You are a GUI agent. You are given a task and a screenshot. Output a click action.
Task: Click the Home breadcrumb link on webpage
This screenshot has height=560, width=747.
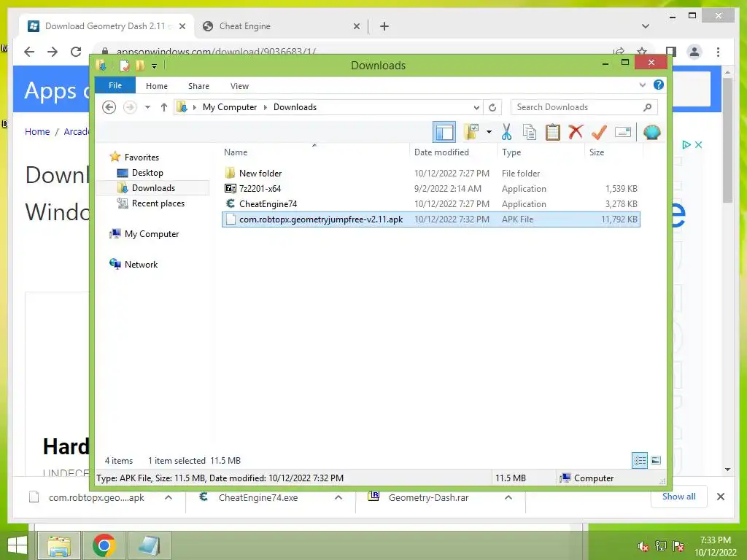tap(37, 131)
